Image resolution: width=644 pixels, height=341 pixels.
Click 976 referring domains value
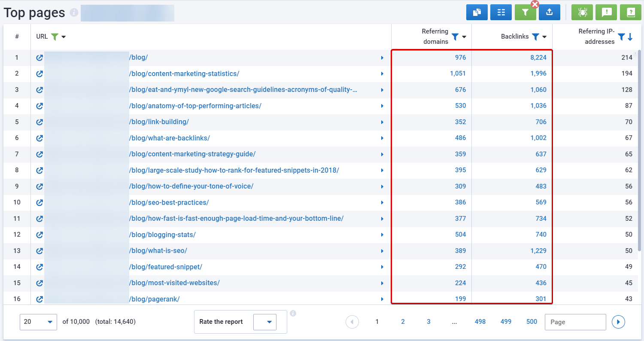tap(460, 57)
